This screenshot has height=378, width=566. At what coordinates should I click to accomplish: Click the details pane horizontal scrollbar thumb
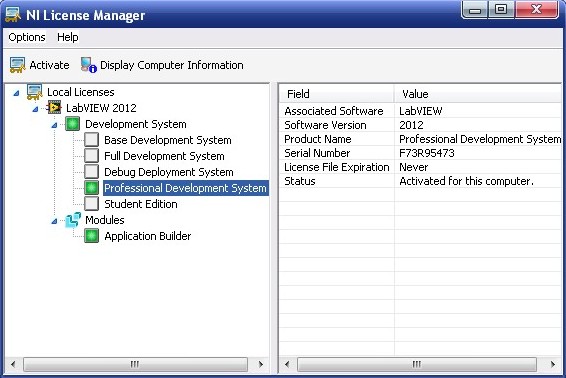click(x=417, y=364)
